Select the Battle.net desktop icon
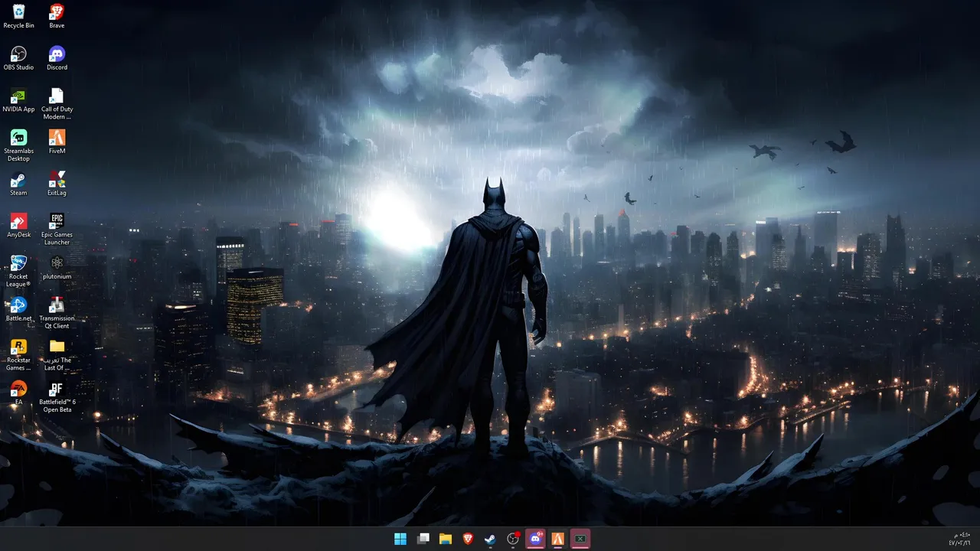Screen dimensions: 980x551 click(x=18, y=309)
